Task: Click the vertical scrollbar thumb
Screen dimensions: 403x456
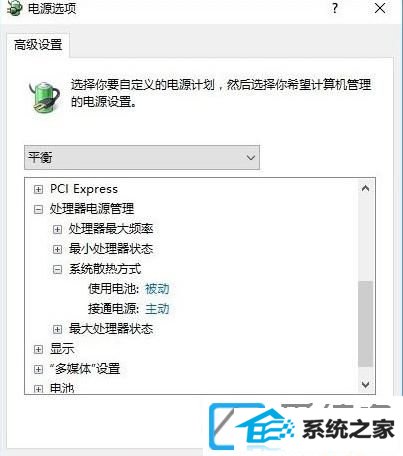Action: pyautogui.click(x=365, y=324)
